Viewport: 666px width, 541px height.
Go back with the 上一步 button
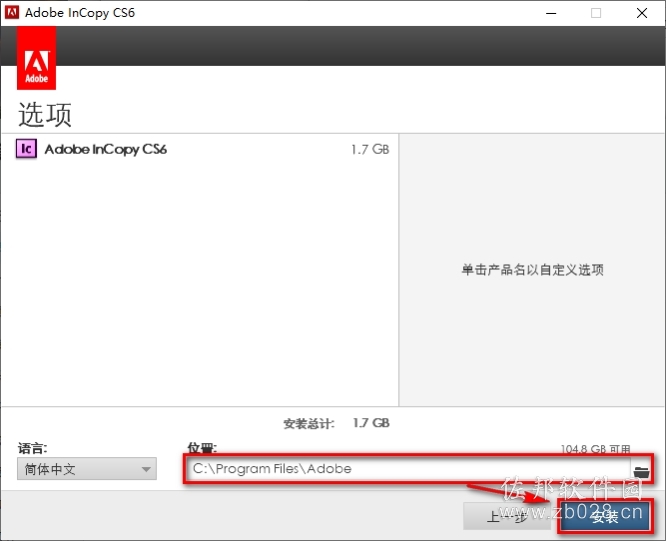click(507, 516)
